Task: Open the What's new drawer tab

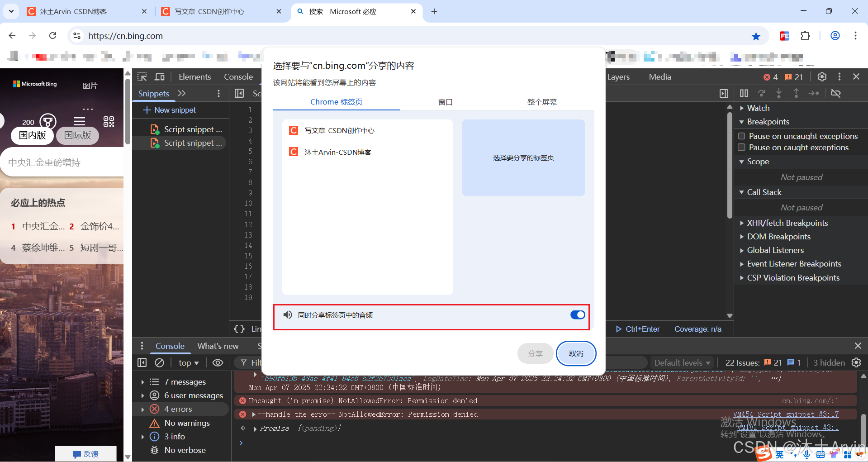Action: [218, 346]
